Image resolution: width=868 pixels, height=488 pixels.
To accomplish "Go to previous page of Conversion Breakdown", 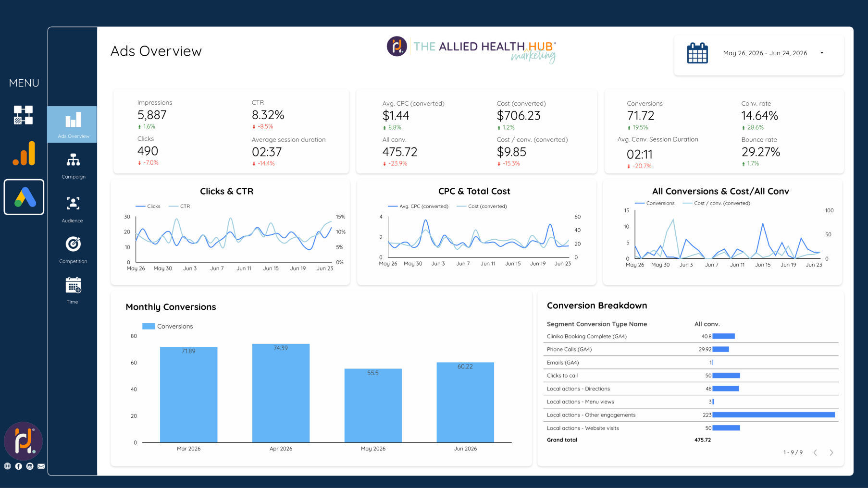I will [815, 452].
